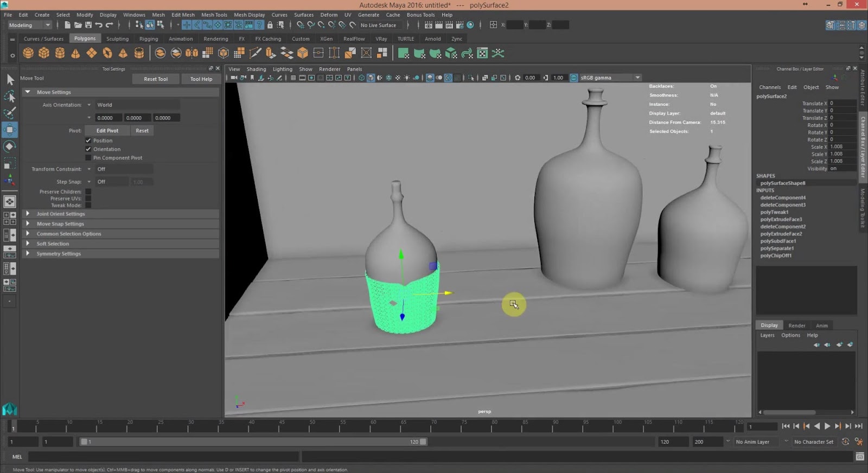The height and width of the screenshot is (473, 868).
Task: Click the Reset Tool button
Action: (156, 79)
